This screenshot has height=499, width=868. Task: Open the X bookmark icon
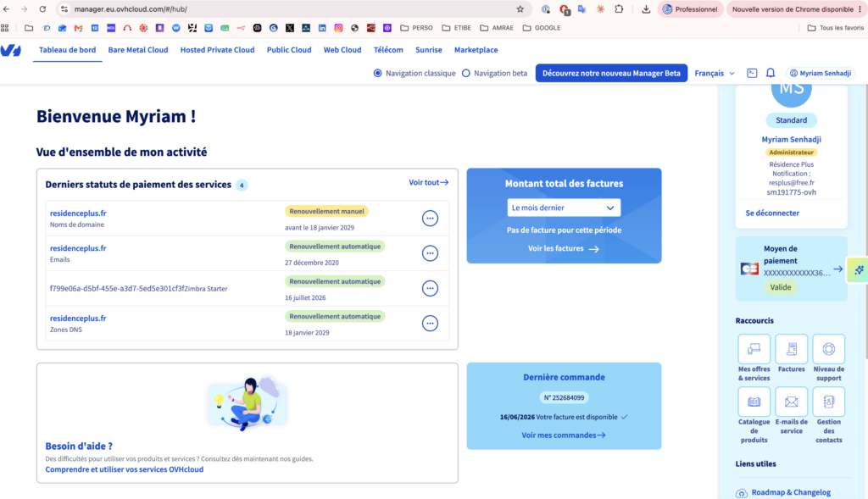point(290,28)
